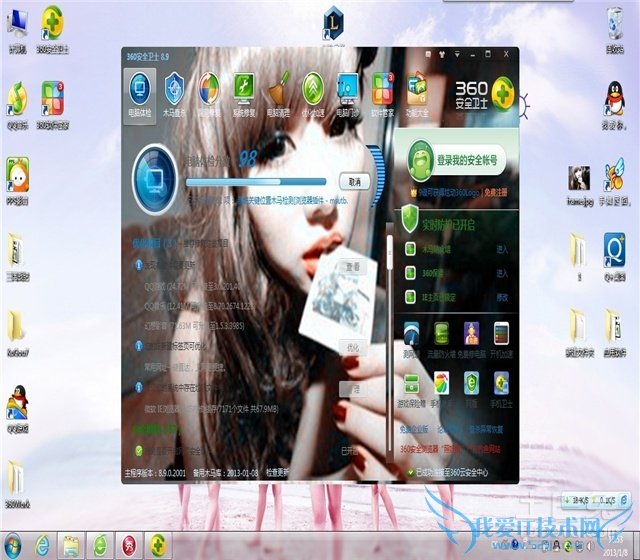The height and width of the screenshot is (560, 640).
Task: Click the 检查更新 link at the bottom
Action: coord(277,473)
